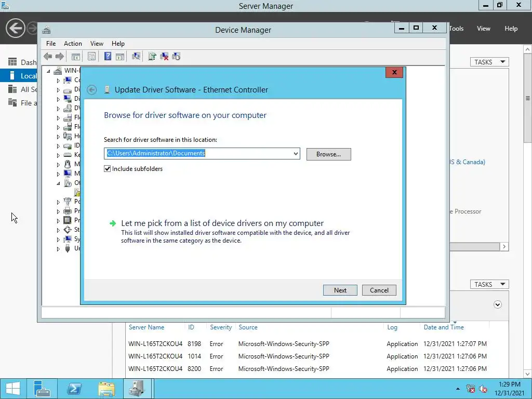Open Device Manager Help menu
Viewport: 532px width, 399px height.
tap(118, 44)
